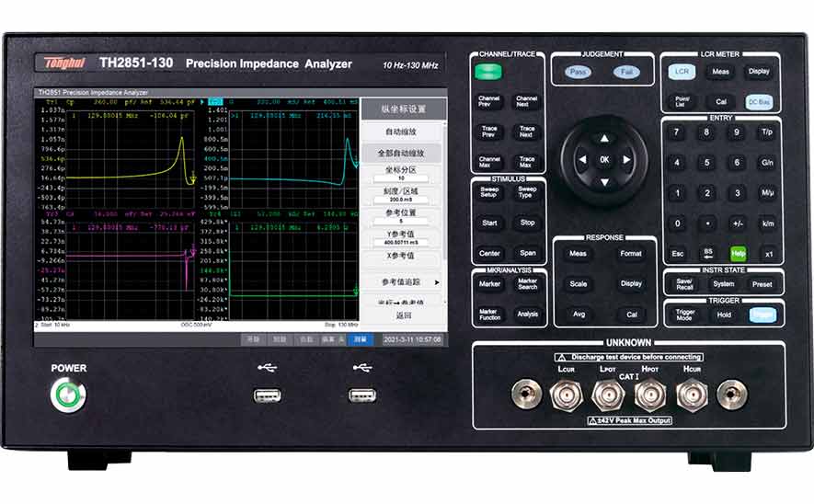The image size is (814, 504).
Task: Toggle the Hold key in TRIGGER section
Action: click(724, 315)
